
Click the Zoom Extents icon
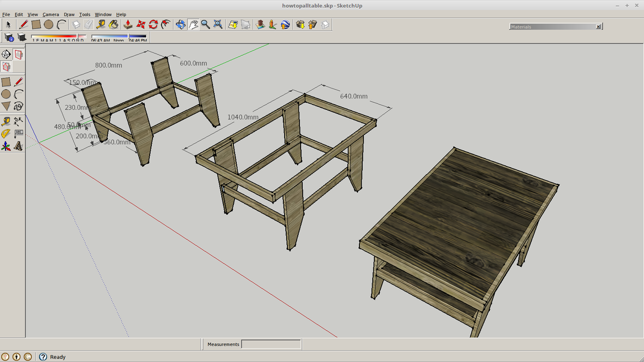pyautogui.click(x=218, y=25)
